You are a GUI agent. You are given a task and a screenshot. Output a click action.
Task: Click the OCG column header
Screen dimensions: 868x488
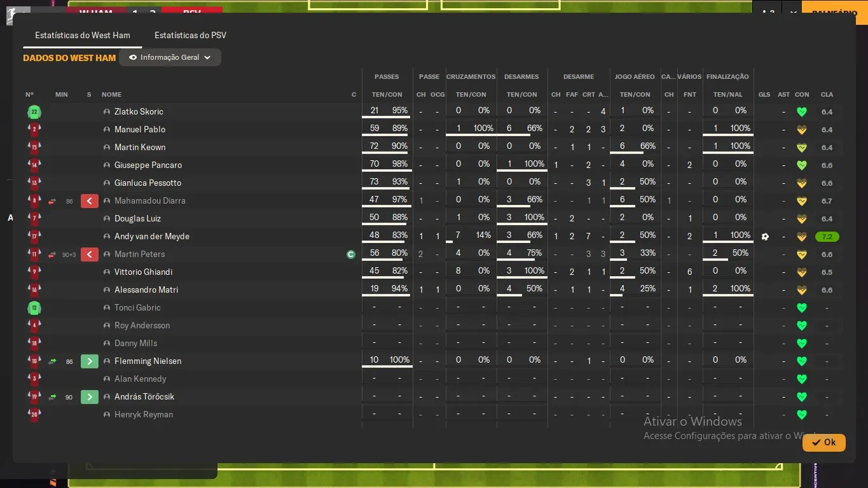[437, 95]
